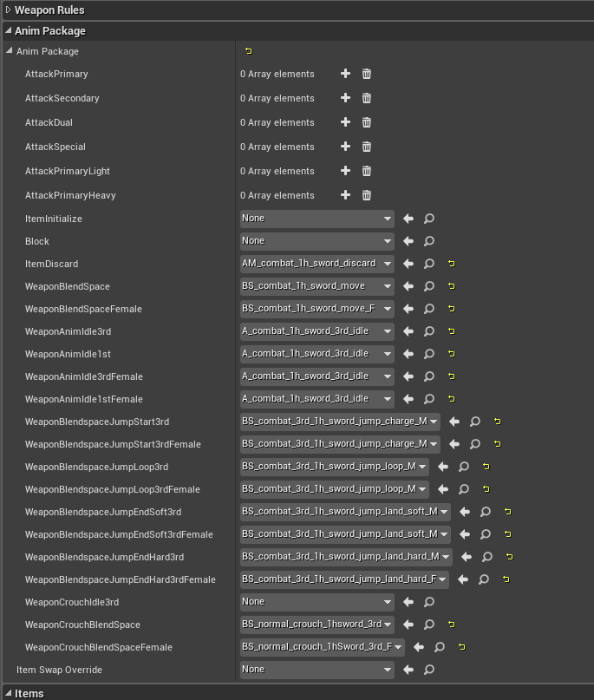Viewport: 594px width, 700px height.
Task: Collapse the Anim Package category header
Action: [x=8, y=31]
